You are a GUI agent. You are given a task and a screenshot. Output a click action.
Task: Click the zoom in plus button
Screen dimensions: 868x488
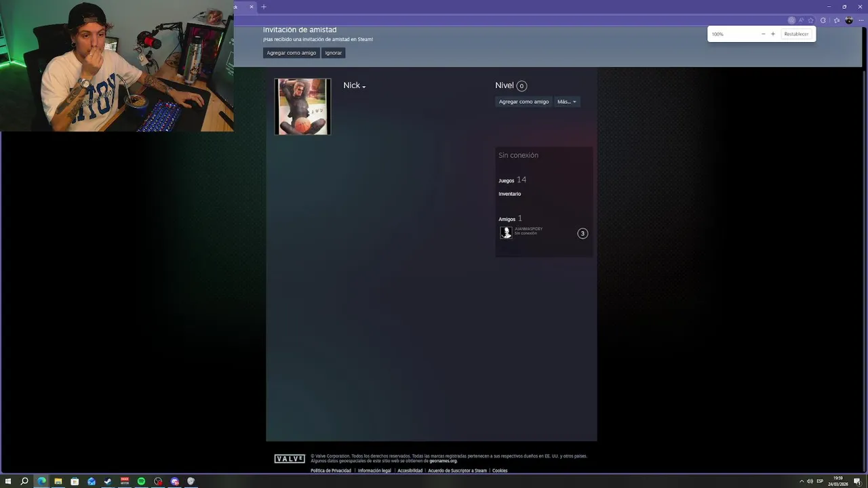pos(773,34)
